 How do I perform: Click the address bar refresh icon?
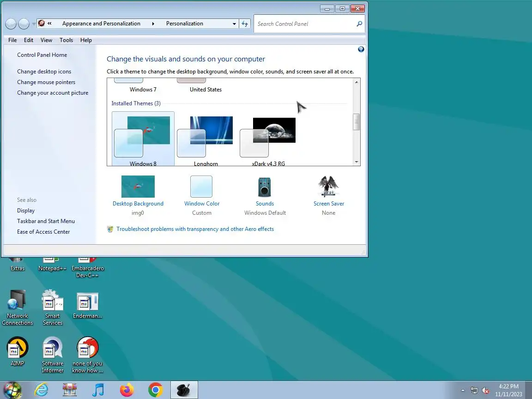coord(245,24)
